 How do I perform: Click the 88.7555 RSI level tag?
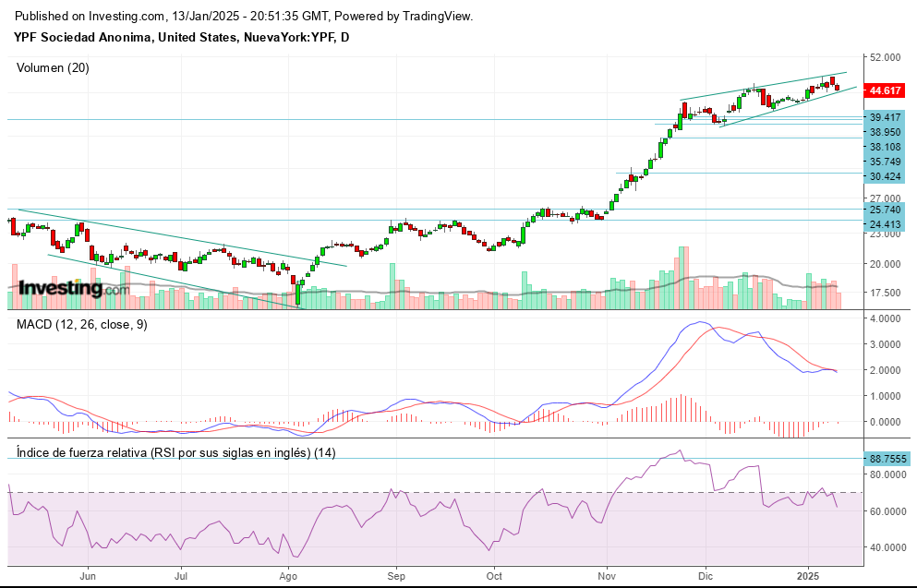pyautogui.click(x=887, y=459)
